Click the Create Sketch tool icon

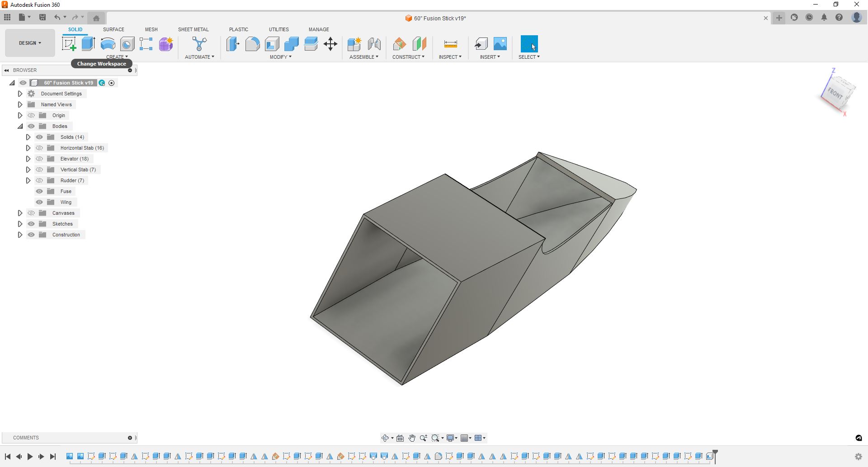pyautogui.click(x=69, y=44)
